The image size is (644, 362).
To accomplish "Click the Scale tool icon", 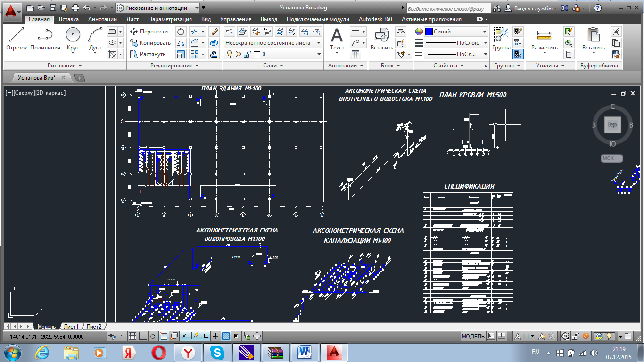I will click(x=181, y=54).
